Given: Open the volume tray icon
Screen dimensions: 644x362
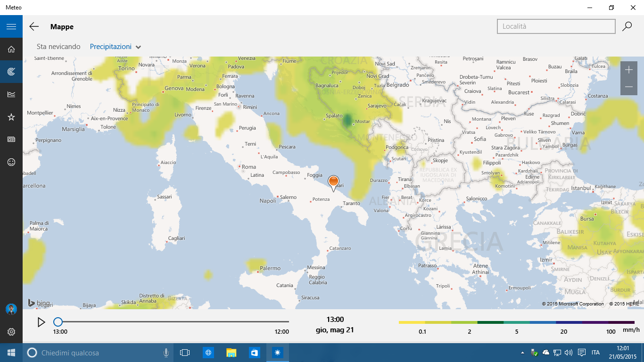Looking at the screenshot, I should tap(569, 353).
